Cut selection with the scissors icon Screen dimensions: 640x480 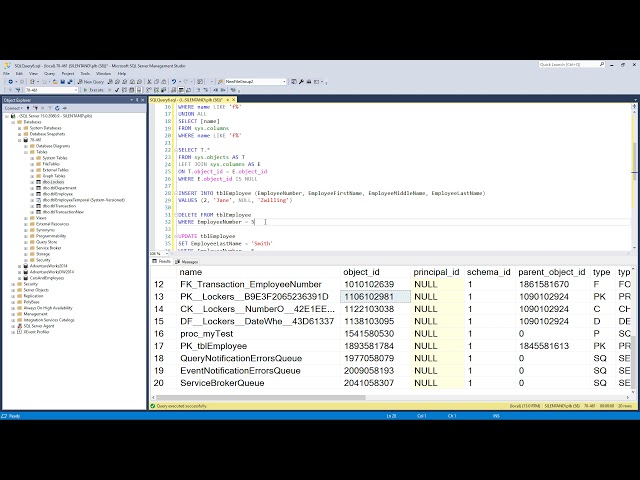pos(149,82)
